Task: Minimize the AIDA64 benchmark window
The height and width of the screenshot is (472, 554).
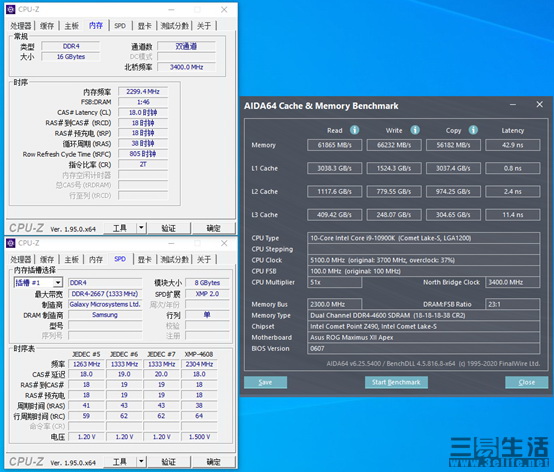Action: (x=513, y=105)
